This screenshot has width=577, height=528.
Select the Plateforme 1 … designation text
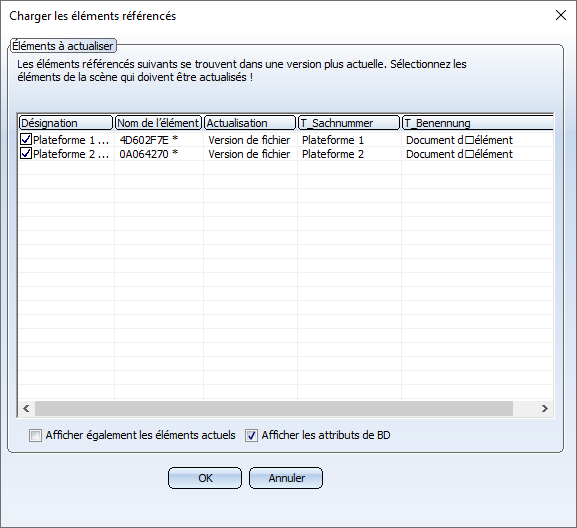click(x=71, y=140)
